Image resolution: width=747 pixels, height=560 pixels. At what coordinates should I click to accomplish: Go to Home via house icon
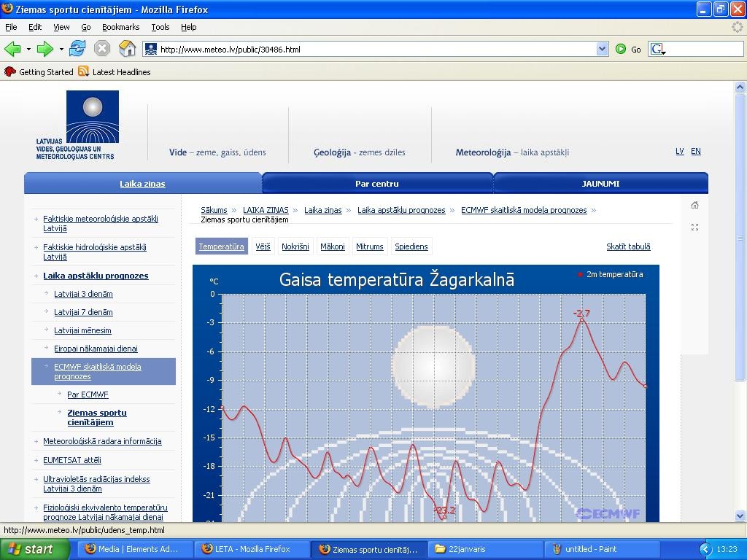(x=128, y=49)
